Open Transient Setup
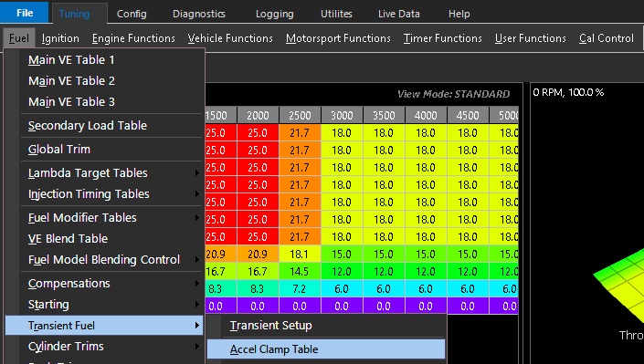 coord(326,326)
